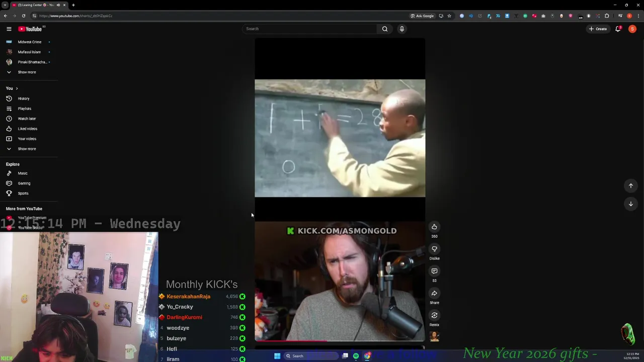
Task: Open the Midwest Crime subscription
Action: [x=29, y=42]
